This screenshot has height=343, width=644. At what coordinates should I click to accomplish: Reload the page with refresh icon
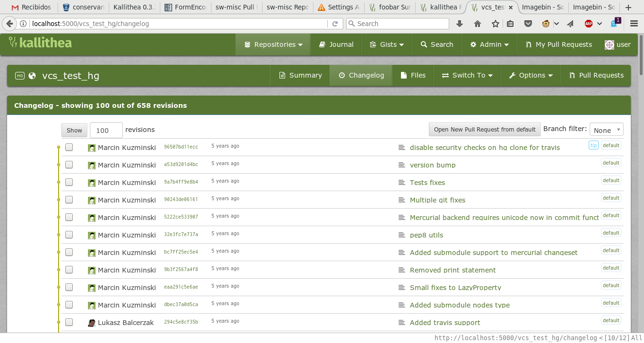point(335,24)
